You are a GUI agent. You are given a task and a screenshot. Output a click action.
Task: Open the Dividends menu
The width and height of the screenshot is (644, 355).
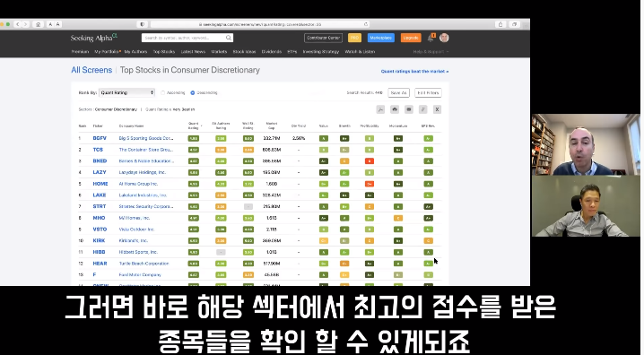[x=272, y=52]
